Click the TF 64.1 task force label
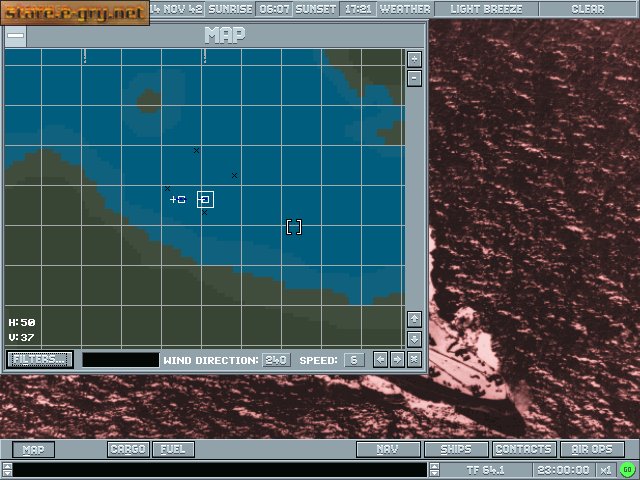The height and width of the screenshot is (480, 640). [x=486, y=470]
